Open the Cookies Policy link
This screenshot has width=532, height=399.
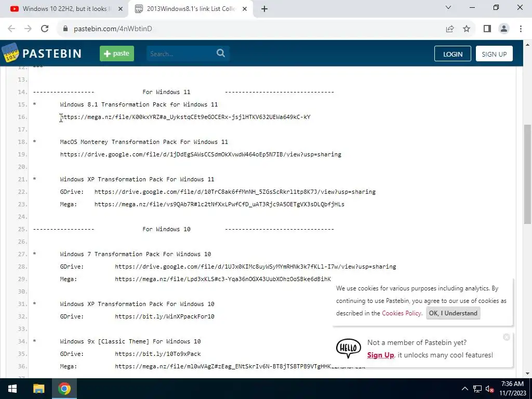click(402, 313)
